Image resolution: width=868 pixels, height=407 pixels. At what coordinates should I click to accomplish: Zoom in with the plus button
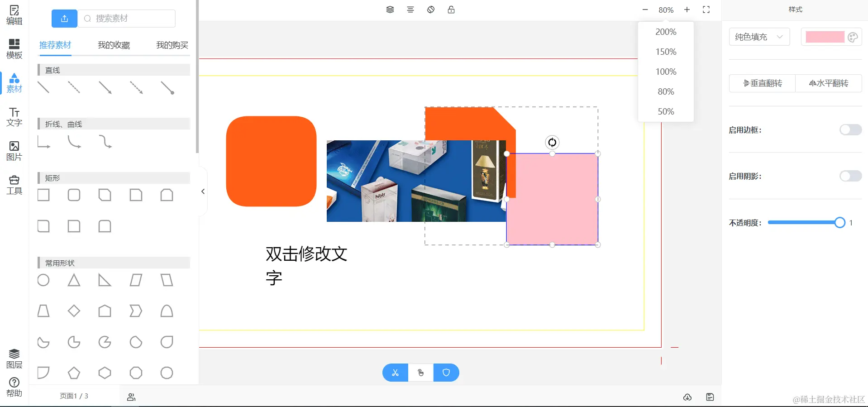point(687,10)
